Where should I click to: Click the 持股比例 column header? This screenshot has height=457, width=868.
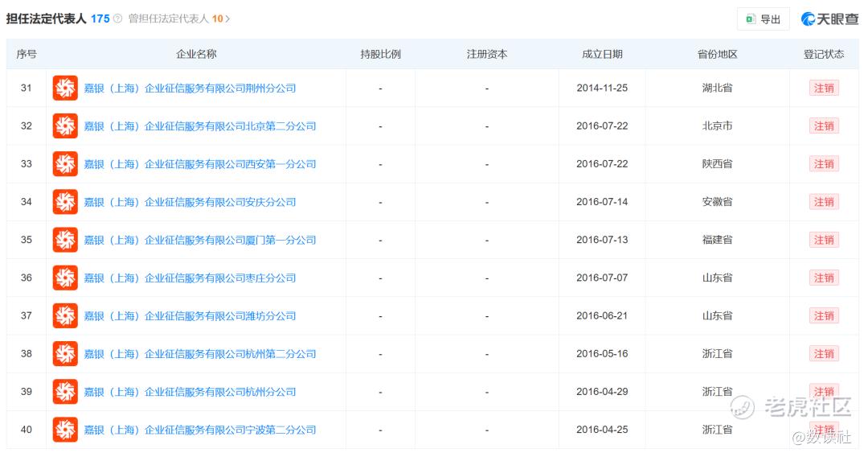[x=380, y=54]
